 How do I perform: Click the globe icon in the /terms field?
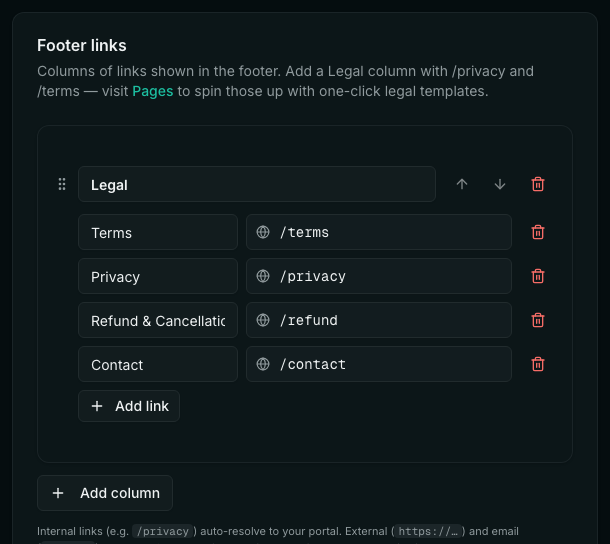[263, 232]
